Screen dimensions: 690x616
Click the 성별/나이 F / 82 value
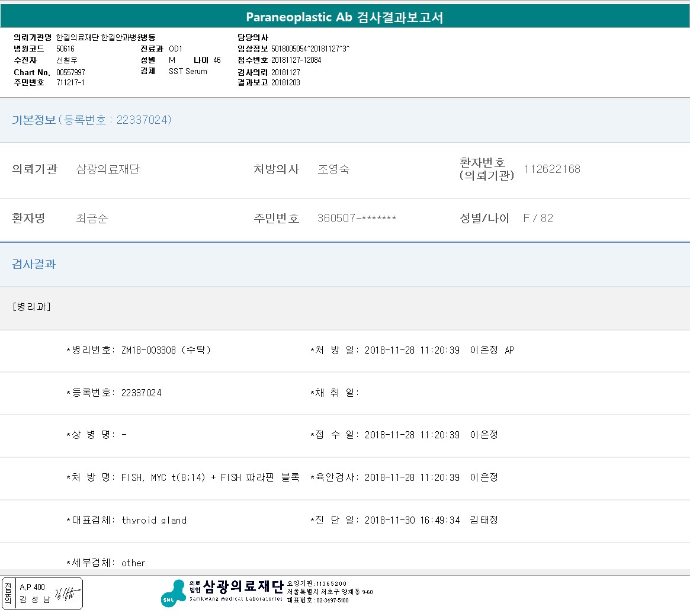(x=538, y=219)
